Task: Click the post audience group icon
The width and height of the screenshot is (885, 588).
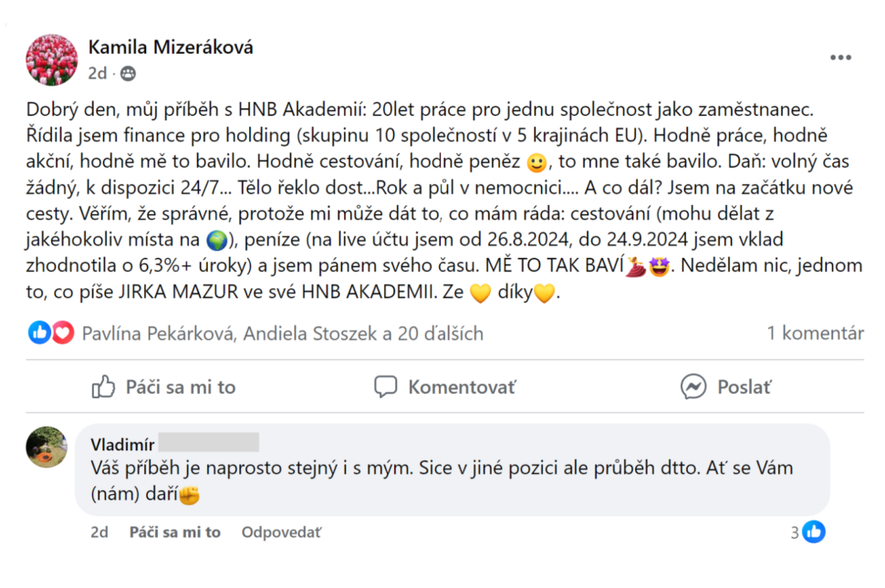Action: tap(128, 73)
